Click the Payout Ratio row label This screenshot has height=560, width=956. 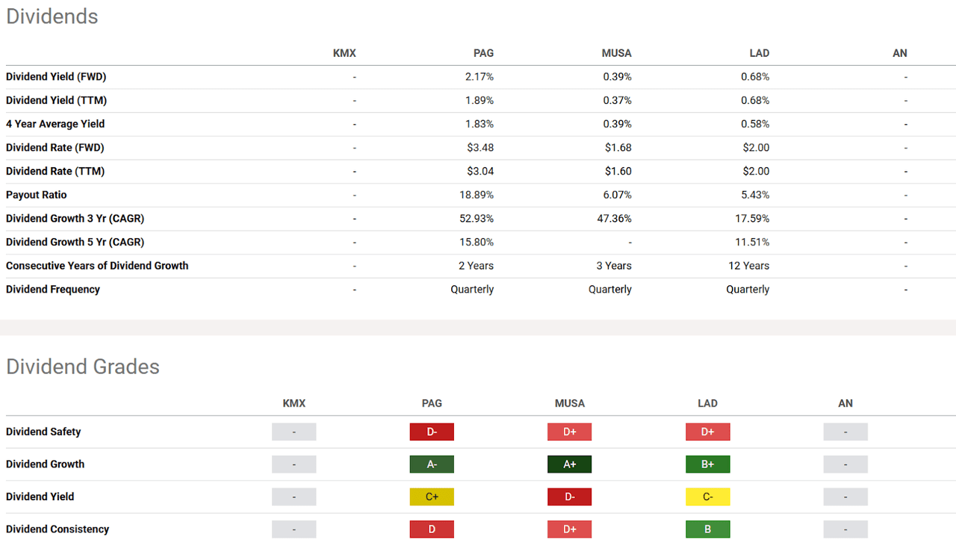37,195
